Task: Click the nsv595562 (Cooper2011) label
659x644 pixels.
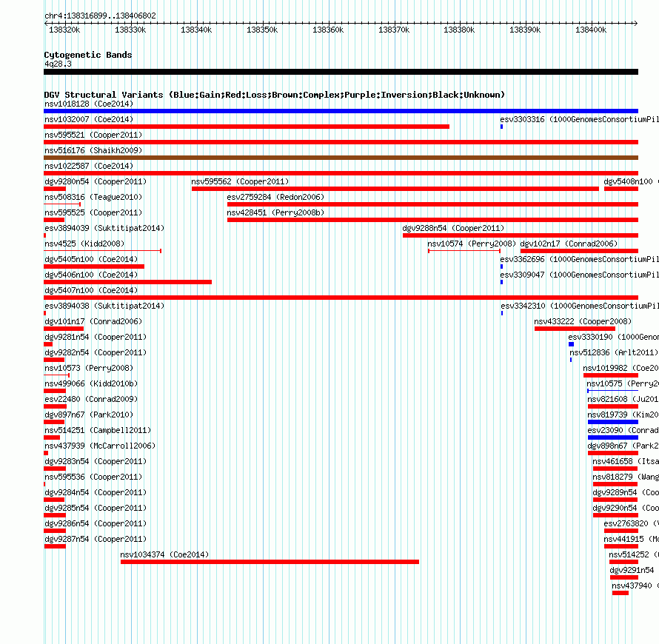Action: click(240, 181)
